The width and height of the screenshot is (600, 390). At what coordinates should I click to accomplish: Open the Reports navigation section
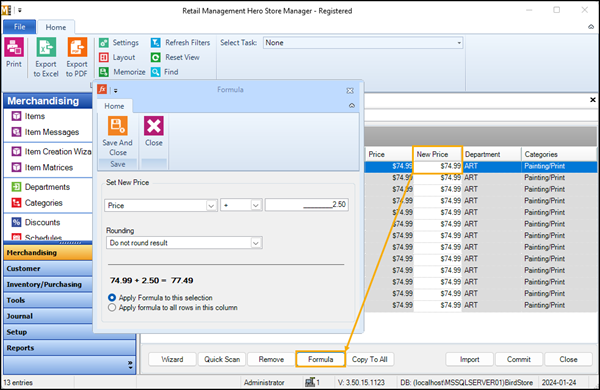(x=70, y=348)
